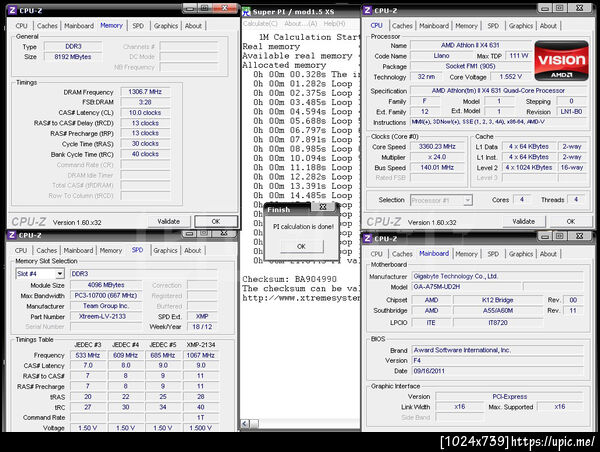Click the CPU-Z title icon of the SPD window
This screenshot has height=452, width=600.
pos(12,235)
